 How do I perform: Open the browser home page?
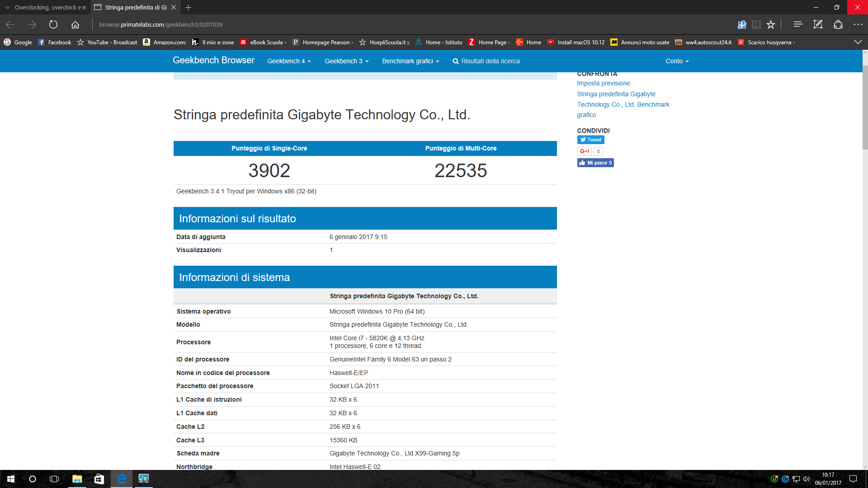tap(75, 25)
